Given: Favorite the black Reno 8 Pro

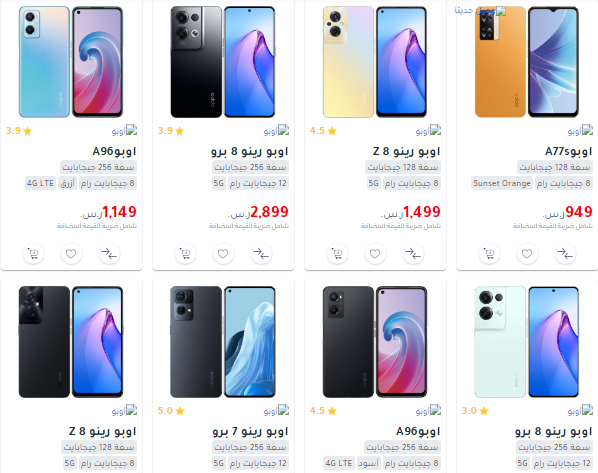Looking at the screenshot, I should click(223, 254).
